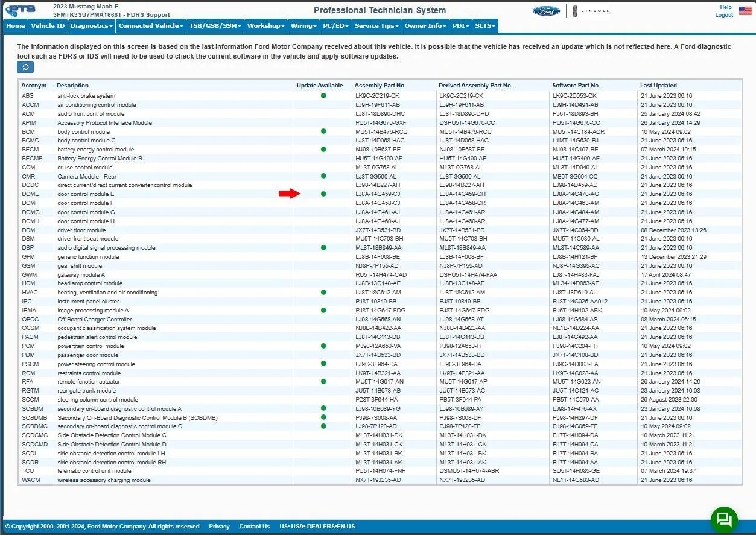Click derived part DSPU5T-14H474-FAA

(468, 274)
